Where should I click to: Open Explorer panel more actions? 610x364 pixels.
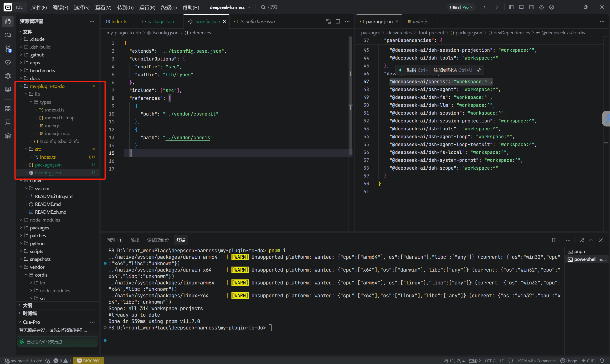[92, 21]
